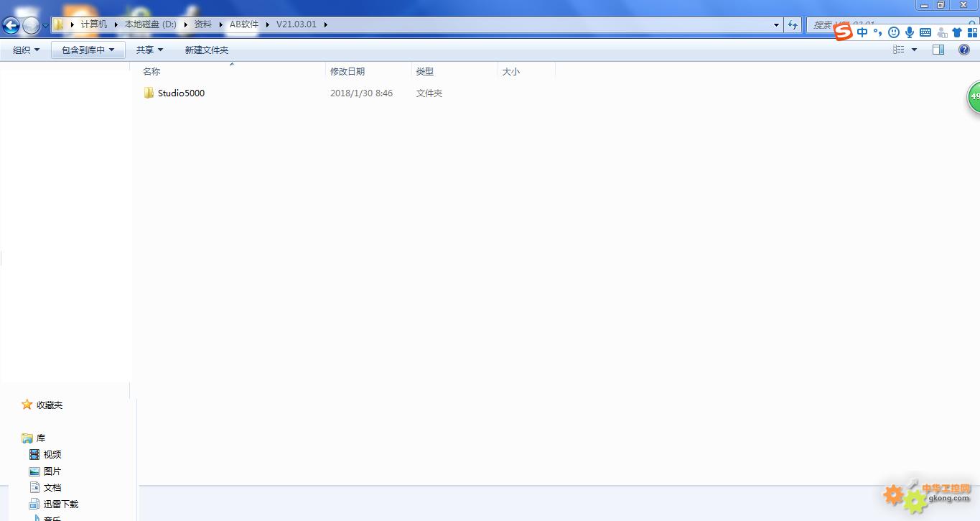Click the folder icon in the address bar

[x=59, y=24]
